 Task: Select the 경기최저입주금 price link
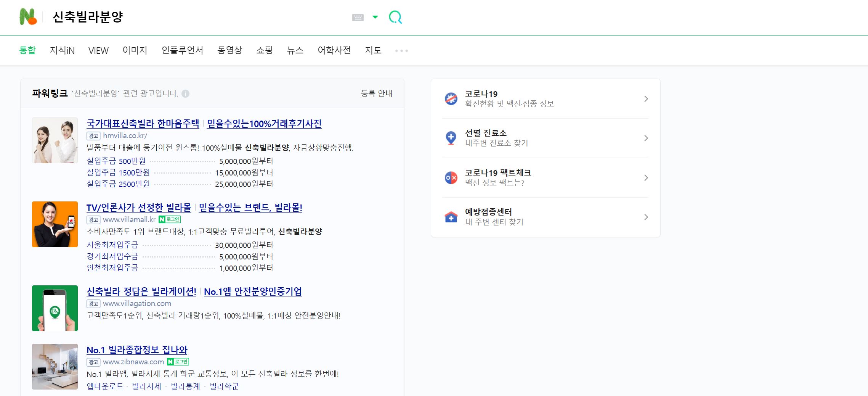(x=112, y=256)
